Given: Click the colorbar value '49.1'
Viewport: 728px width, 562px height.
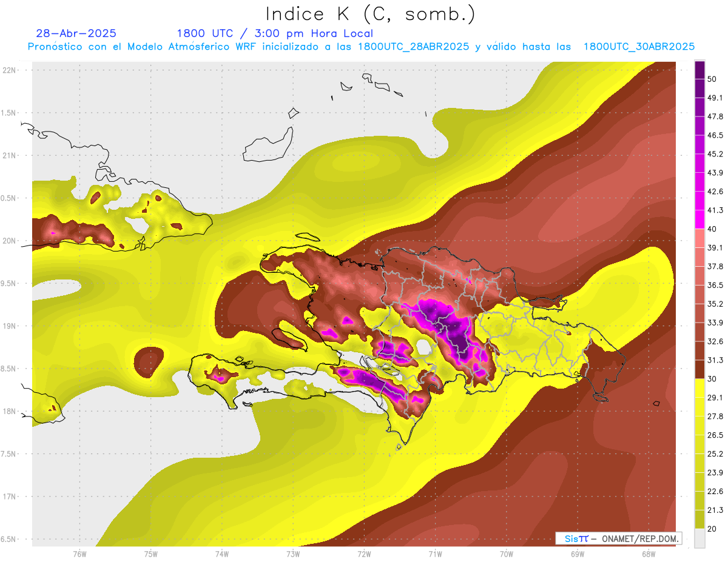Looking at the screenshot, I should [x=715, y=98].
